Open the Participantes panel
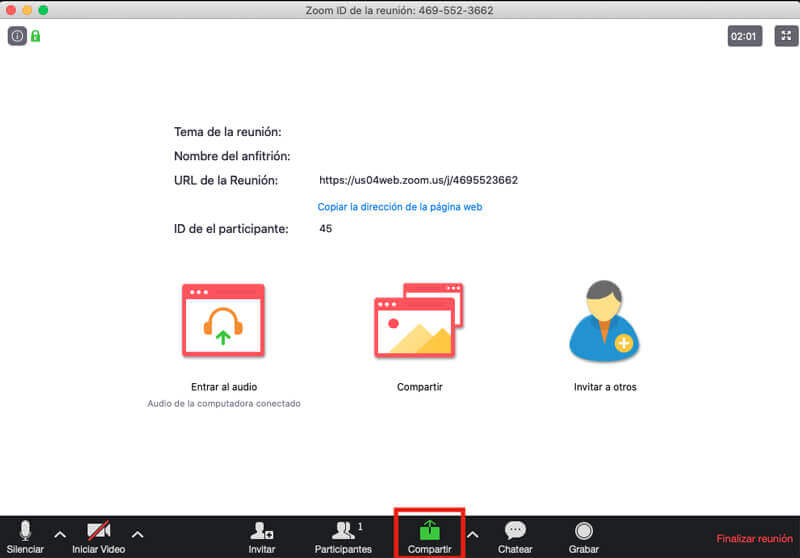The width and height of the screenshot is (800, 558). click(x=343, y=537)
